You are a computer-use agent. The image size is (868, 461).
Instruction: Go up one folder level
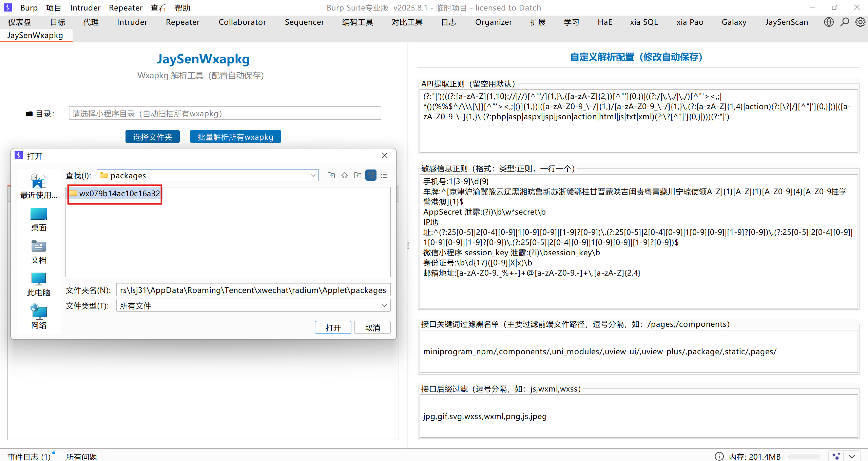(331, 175)
